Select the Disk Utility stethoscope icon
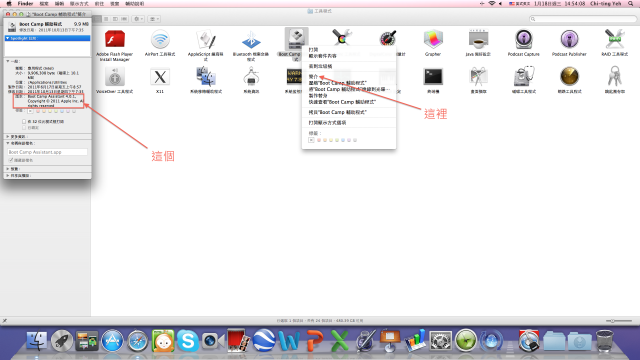 524,77
